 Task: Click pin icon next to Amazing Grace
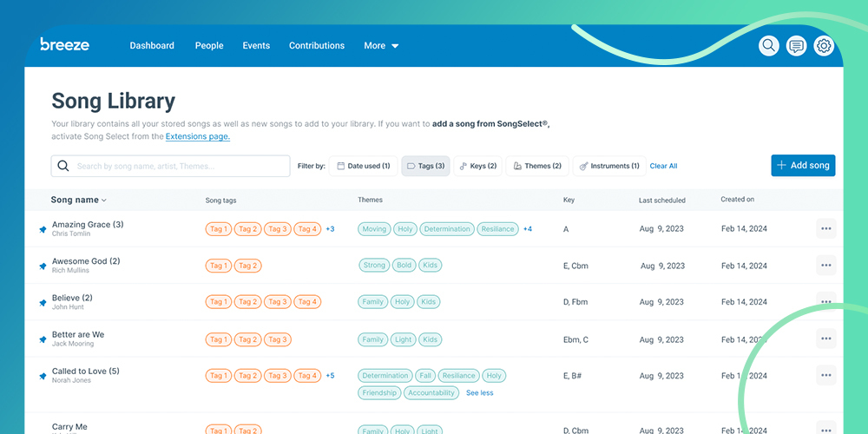(43, 229)
